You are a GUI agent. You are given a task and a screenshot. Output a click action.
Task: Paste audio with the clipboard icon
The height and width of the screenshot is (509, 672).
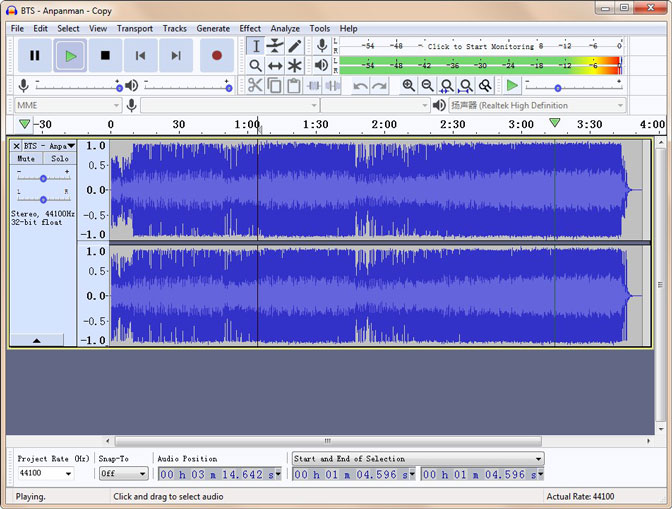click(x=294, y=86)
